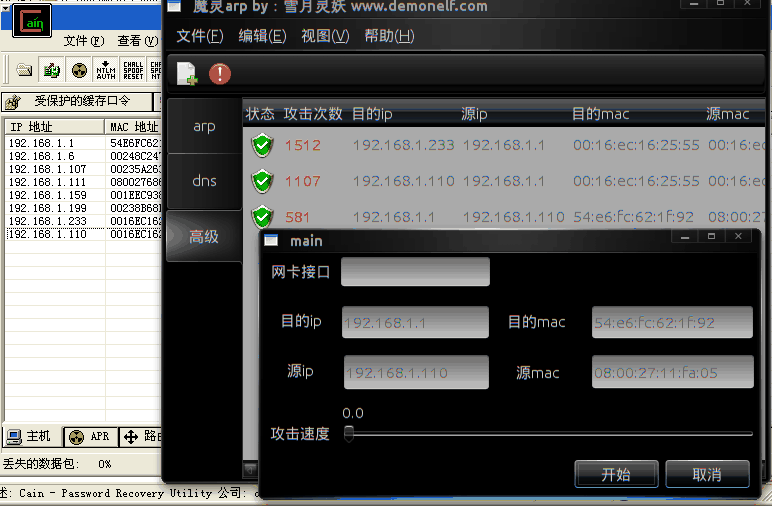Click the 目的mac column header in attack table
772x506 pixels.
[600, 114]
